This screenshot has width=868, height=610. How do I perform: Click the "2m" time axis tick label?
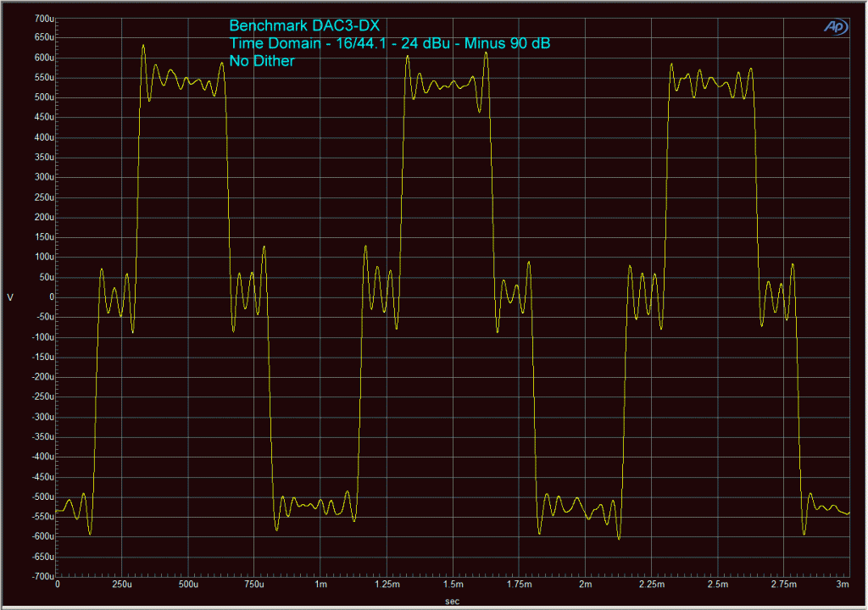point(587,585)
